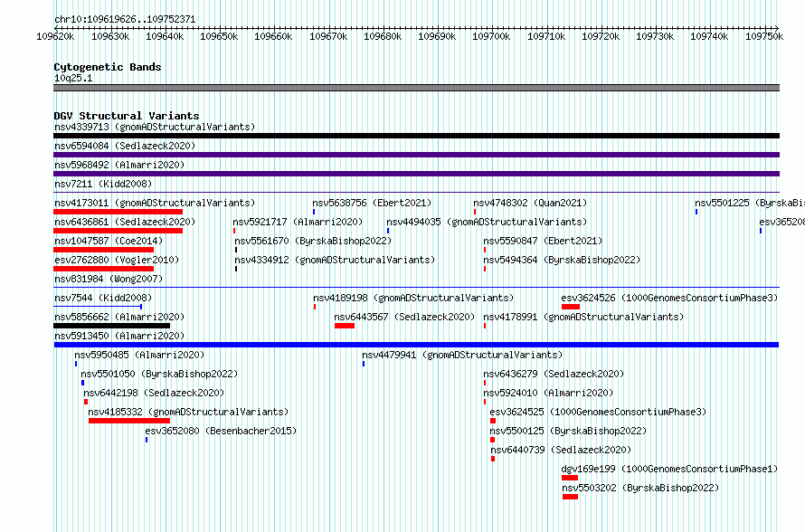Click nsv6436279 (Sedlazeck2020) label

pos(554,374)
